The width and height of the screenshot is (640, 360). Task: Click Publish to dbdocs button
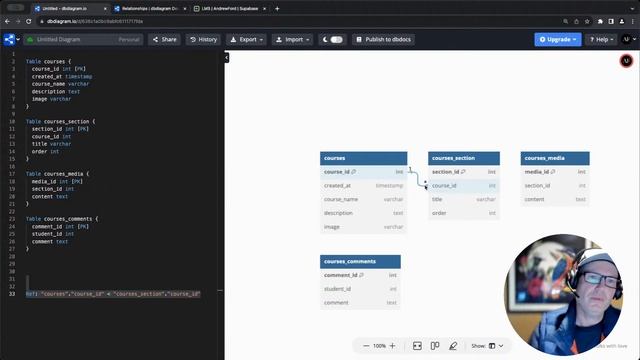[383, 40]
